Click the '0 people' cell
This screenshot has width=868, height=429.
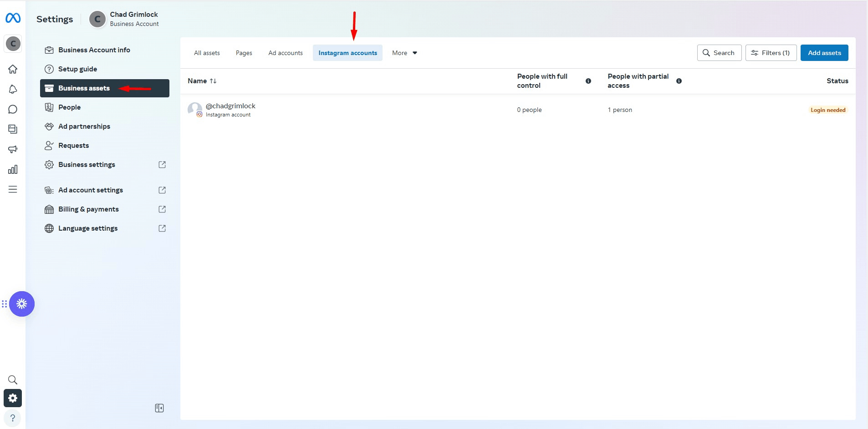click(x=529, y=110)
